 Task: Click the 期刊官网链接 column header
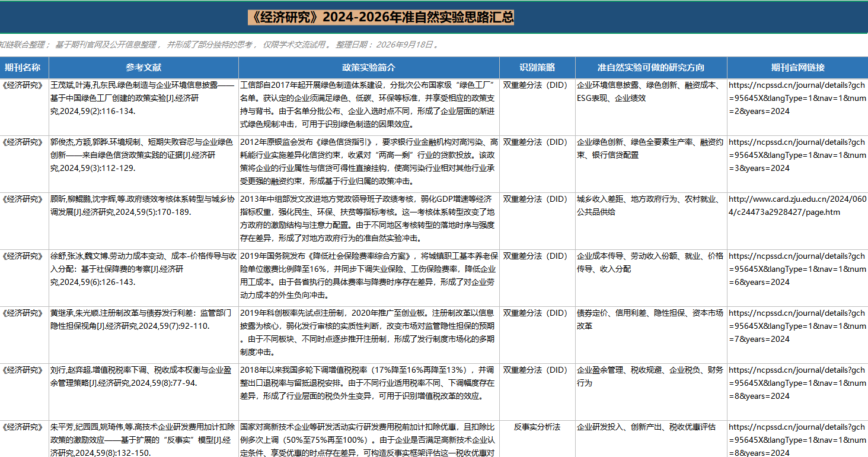pos(797,68)
